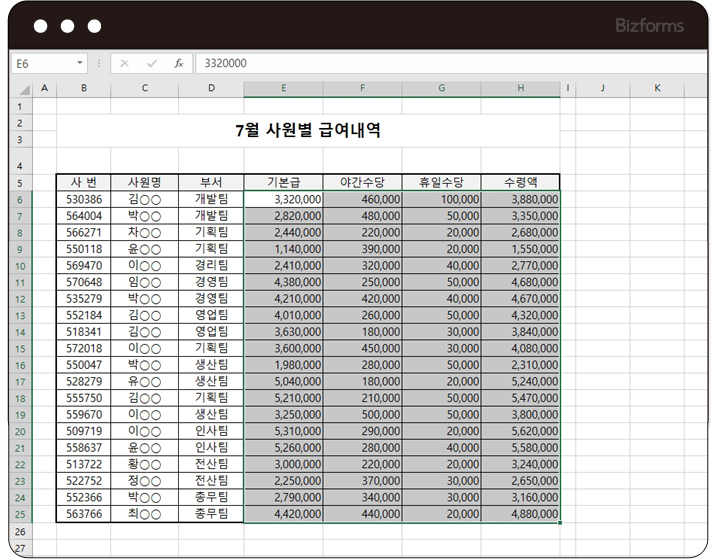
Task: Click the title cell 7월 사원별 급여내역
Action: (x=307, y=131)
